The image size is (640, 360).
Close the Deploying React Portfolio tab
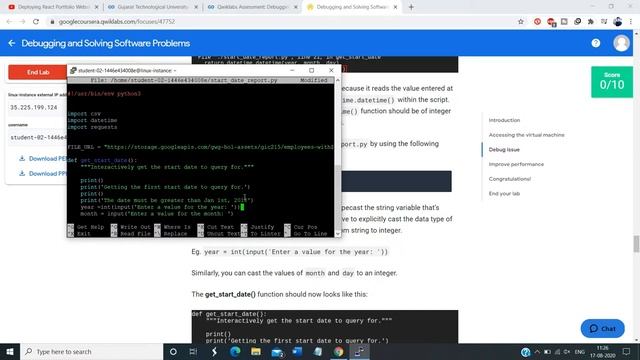tap(96, 7)
